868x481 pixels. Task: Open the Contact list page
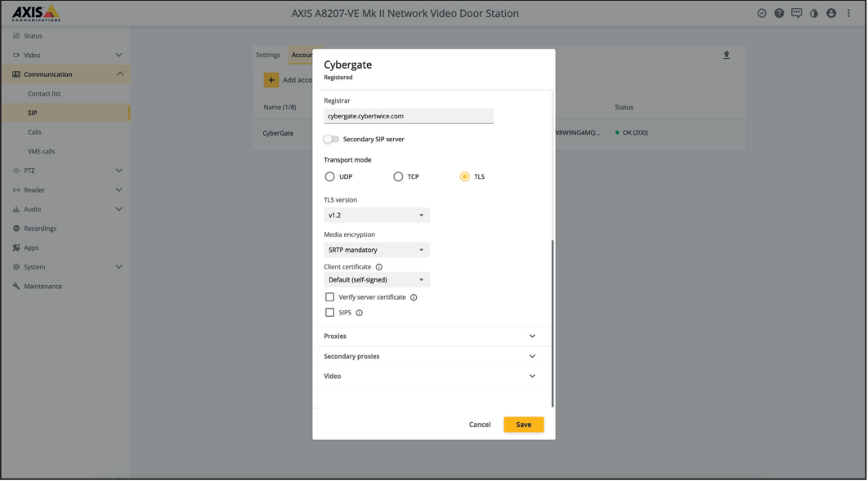[x=47, y=93]
